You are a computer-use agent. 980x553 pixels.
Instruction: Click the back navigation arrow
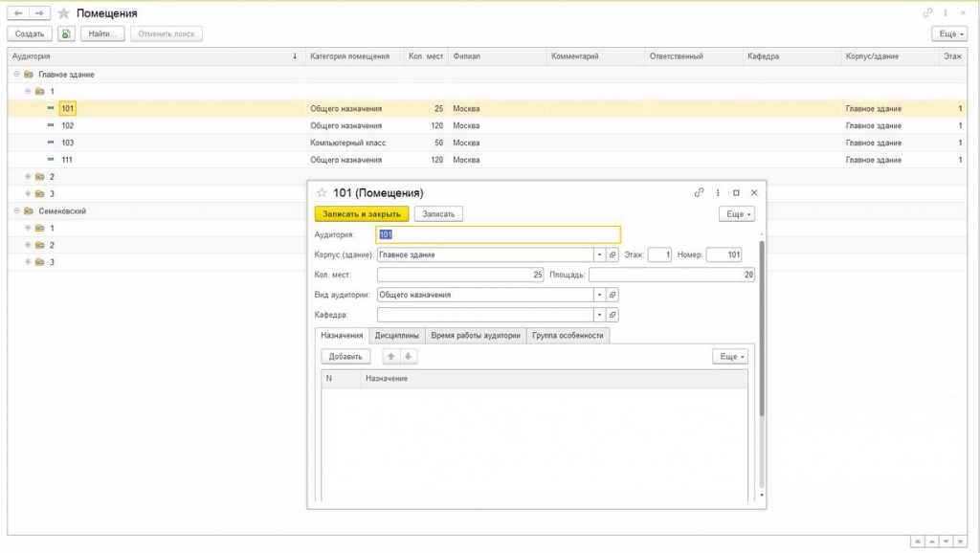(x=19, y=13)
